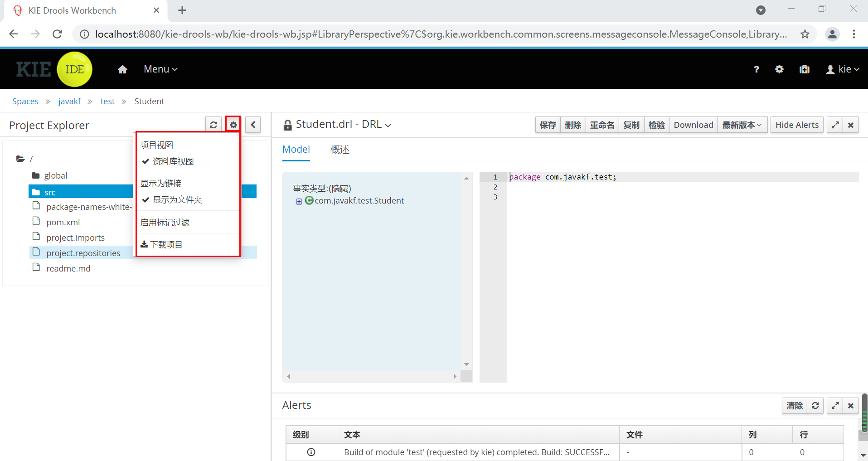Maximize the Alerts panel
868x461 pixels.
(835, 406)
